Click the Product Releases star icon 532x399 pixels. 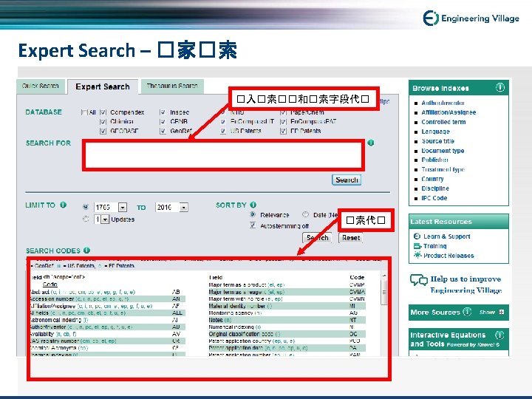(x=417, y=255)
